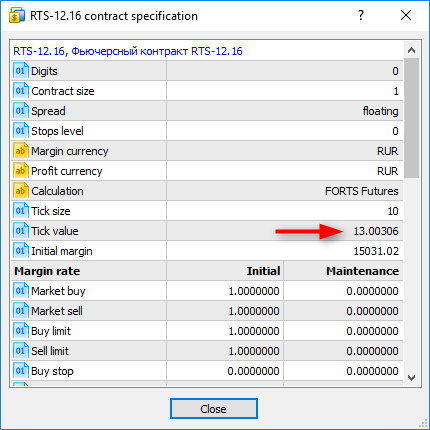Select the Digits label
The width and height of the screenshot is (430, 430).
(44, 71)
